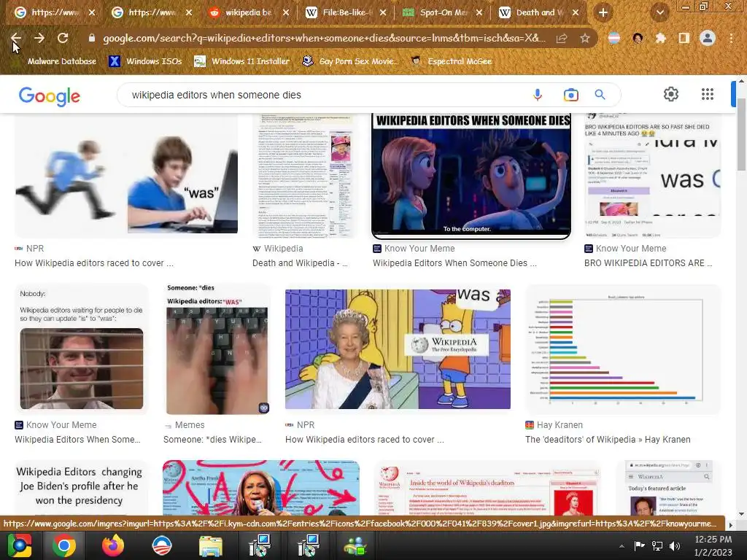
Task: Show hidden system tray icons
Action: (622, 546)
